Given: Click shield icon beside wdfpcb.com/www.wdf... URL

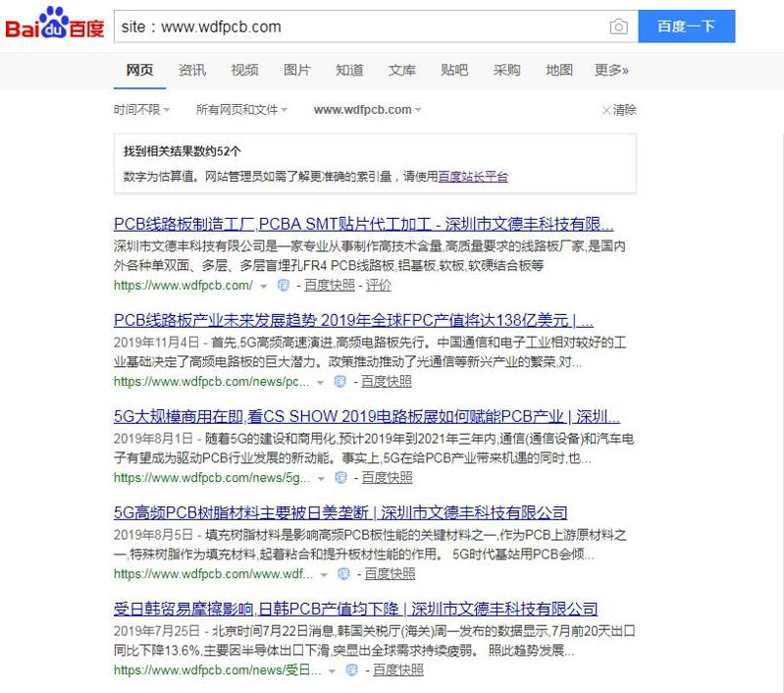Looking at the screenshot, I should click(x=343, y=573).
